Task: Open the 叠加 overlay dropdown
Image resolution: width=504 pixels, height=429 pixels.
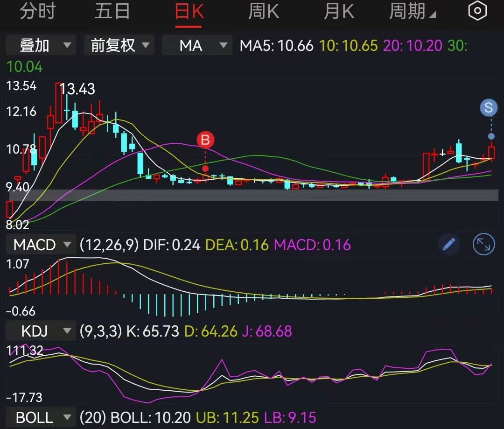Action: click(x=40, y=45)
